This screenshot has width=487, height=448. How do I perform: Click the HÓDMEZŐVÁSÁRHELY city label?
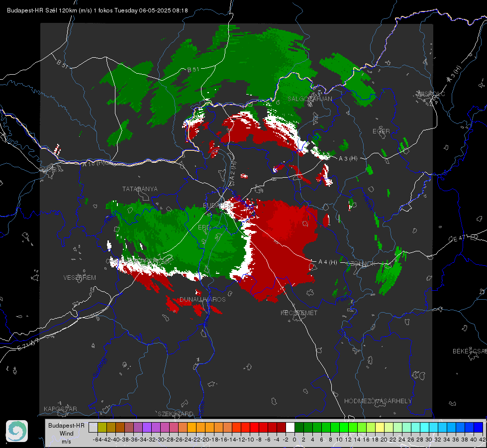tap(378, 401)
